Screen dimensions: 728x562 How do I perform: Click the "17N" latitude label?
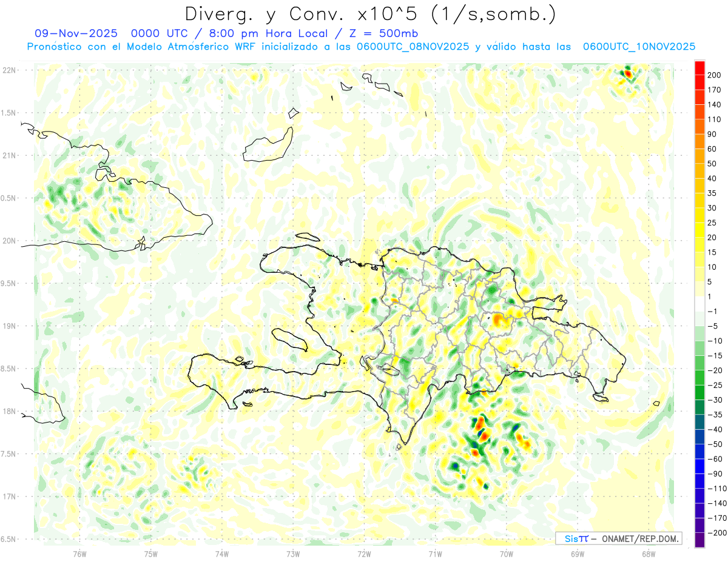pos(8,497)
